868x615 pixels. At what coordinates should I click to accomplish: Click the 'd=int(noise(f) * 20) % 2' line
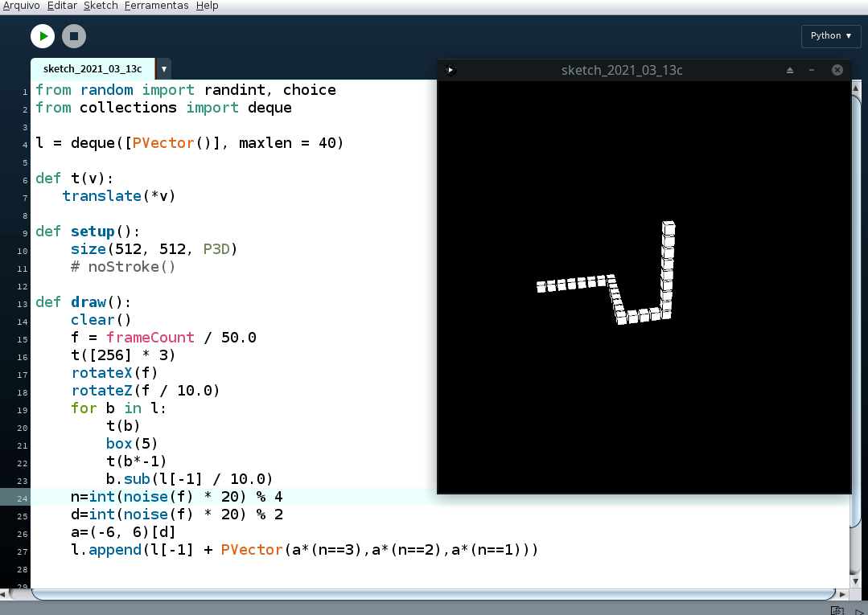coord(177,515)
